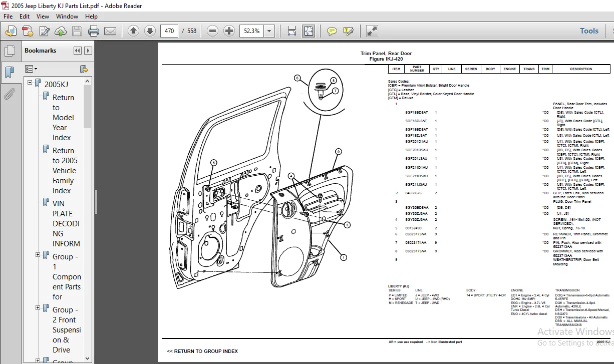614x364 pixels.
Task: Click the new bookmark icon in Bookmarks panel
Action: point(84,69)
